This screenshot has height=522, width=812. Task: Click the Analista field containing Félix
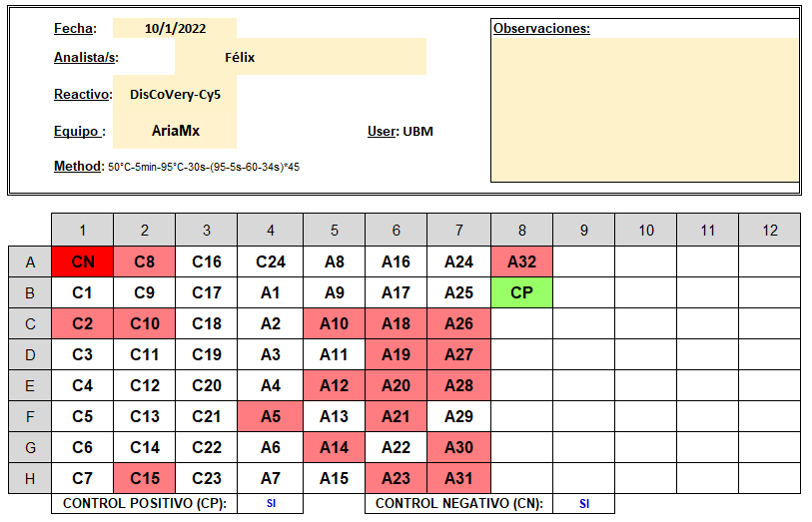301,57
